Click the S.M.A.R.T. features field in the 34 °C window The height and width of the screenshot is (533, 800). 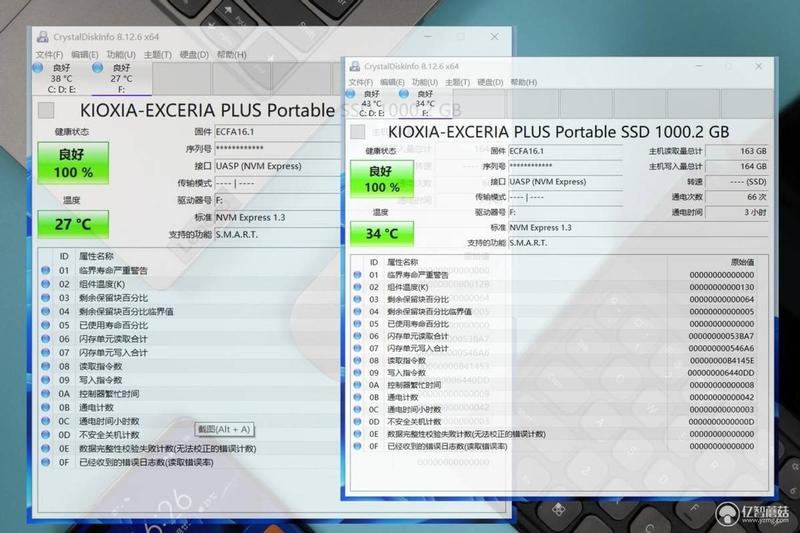(638, 243)
